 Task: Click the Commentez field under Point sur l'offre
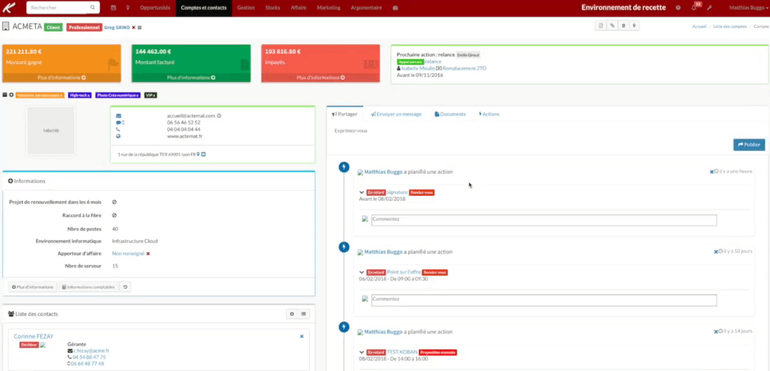[x=544, y=300]
